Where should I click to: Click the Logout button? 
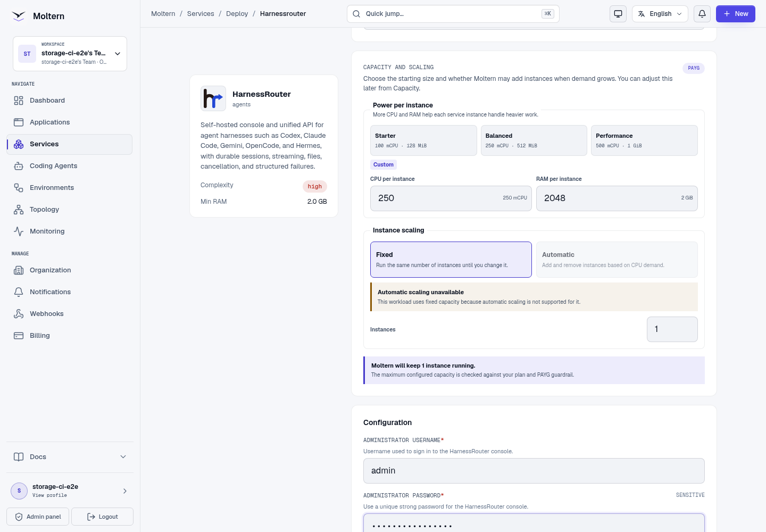102,517
